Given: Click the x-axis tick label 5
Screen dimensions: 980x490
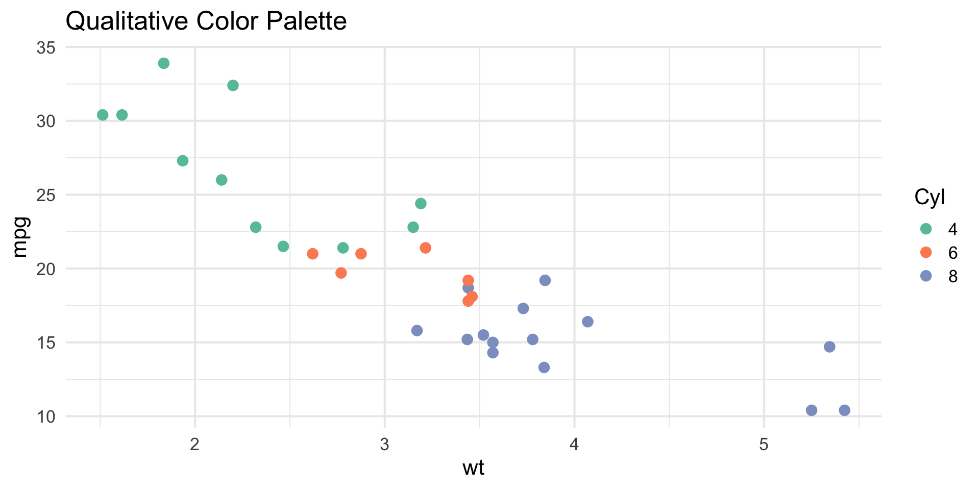Looking at the screenshot, I should click(x=764, y=445).
